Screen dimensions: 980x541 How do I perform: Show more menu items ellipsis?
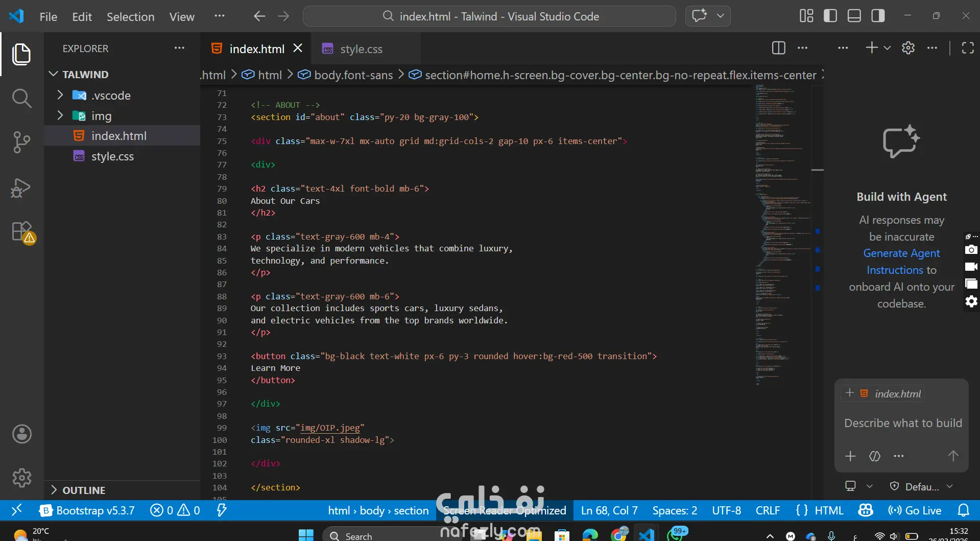pyautogui.click(x=220, y=16)
